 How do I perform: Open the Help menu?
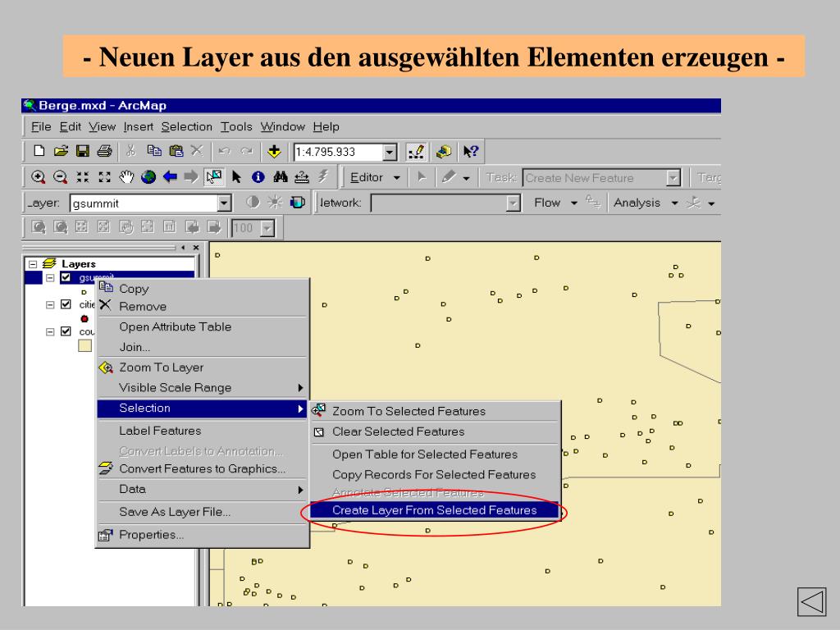pos(326,127)
